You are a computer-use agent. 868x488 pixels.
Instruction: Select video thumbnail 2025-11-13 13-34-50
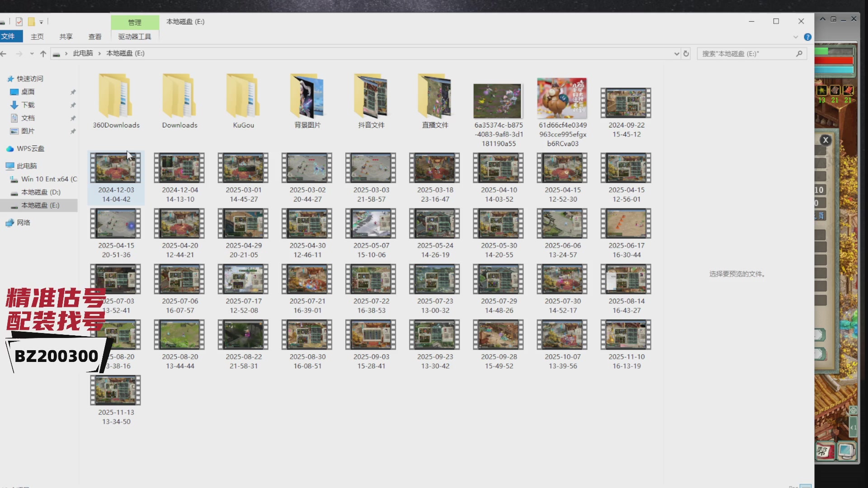tap(115, 390)
